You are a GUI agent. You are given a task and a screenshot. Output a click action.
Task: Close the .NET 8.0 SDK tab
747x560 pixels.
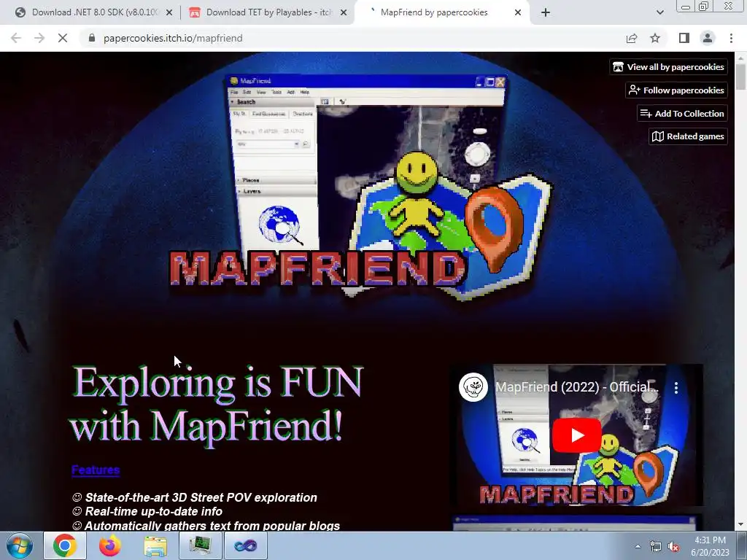coord(169,13)
